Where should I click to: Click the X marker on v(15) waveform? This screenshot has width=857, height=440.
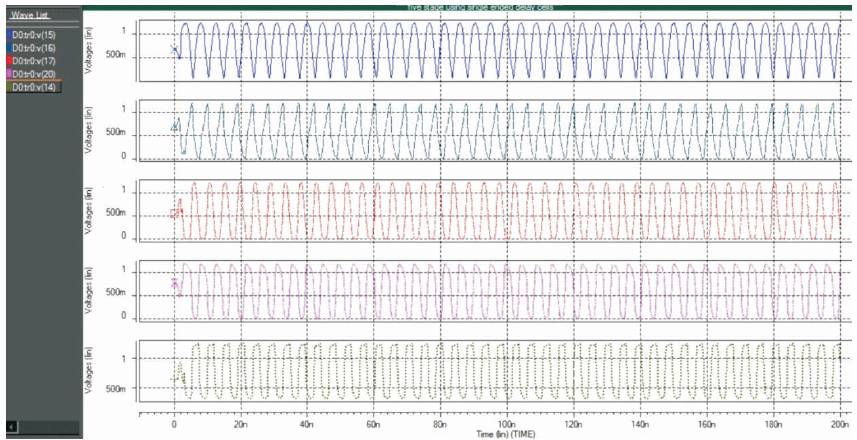174,50
